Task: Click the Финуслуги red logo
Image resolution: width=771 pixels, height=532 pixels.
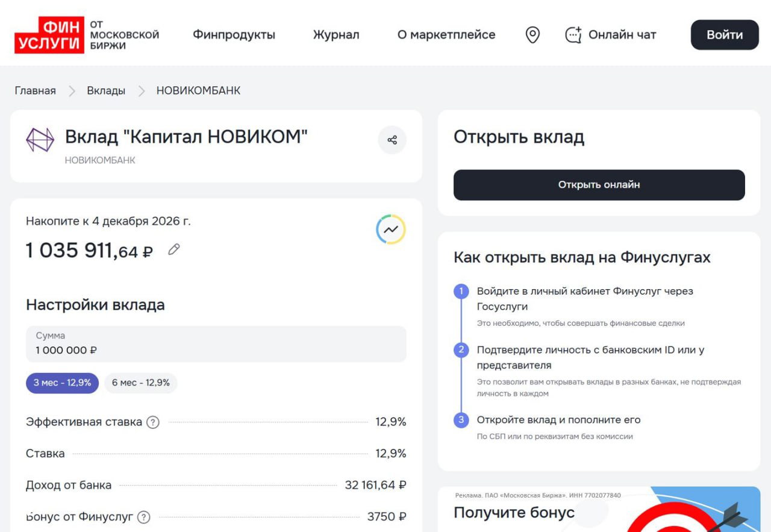Action: [x=49, y=35]
